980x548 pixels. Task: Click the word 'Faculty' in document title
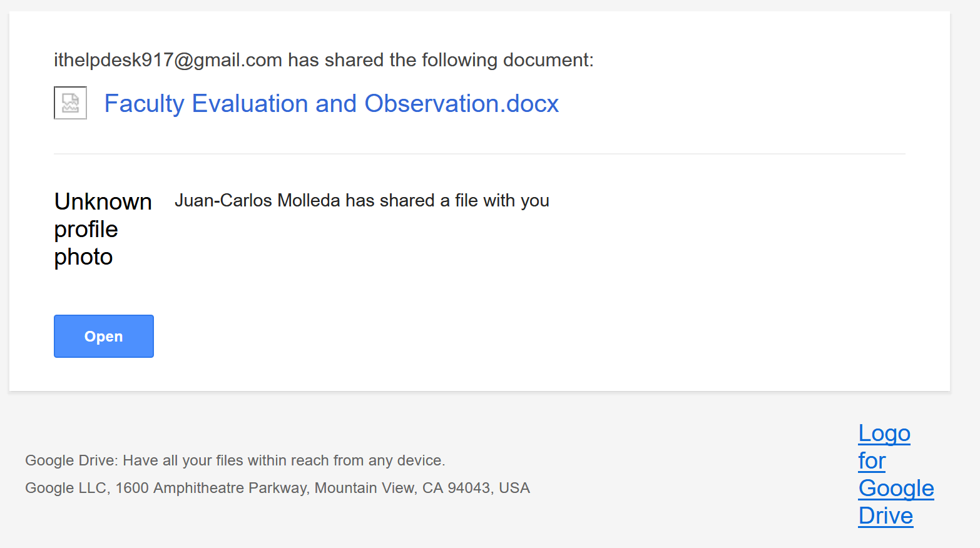click(144, 104)
